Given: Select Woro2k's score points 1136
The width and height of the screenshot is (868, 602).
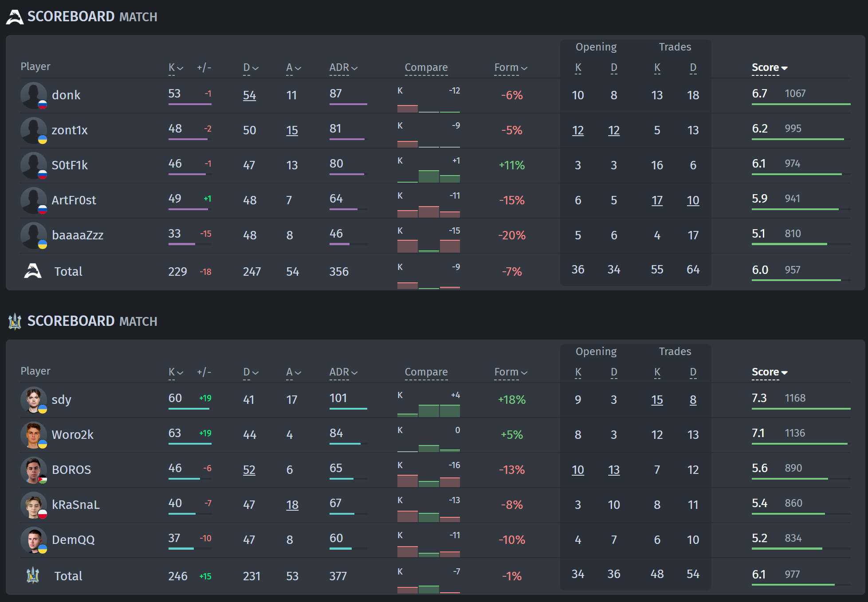Looking at the screenshot, I should [x=795, y=433].
